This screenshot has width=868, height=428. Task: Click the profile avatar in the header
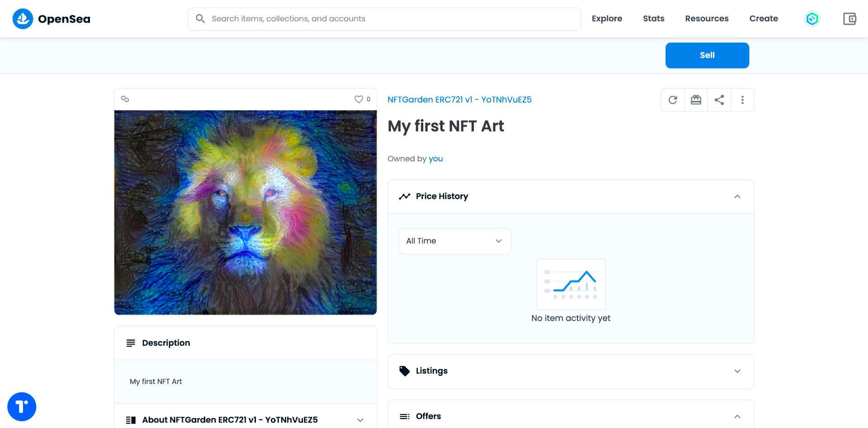[x=812, y=19]
